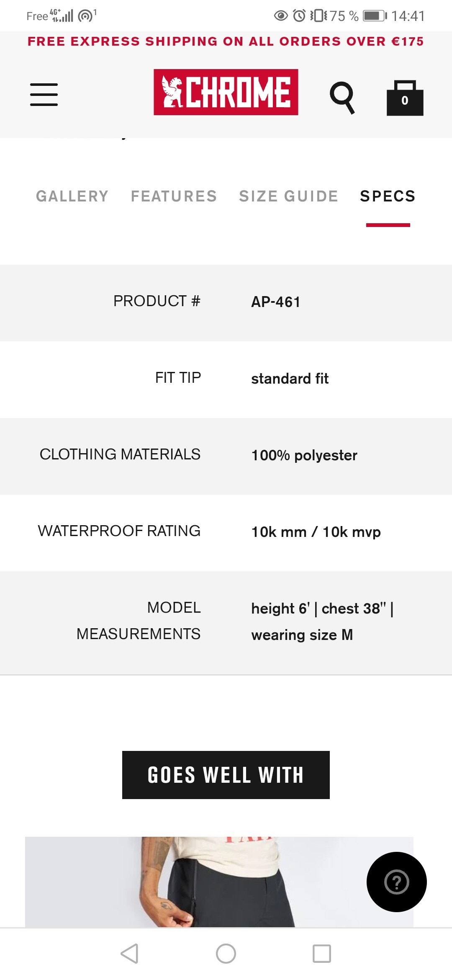The height and width of the screenshot is (980, 452).
Task: Open the recommended product image thumbnail
Action: (x=219, y=882)
